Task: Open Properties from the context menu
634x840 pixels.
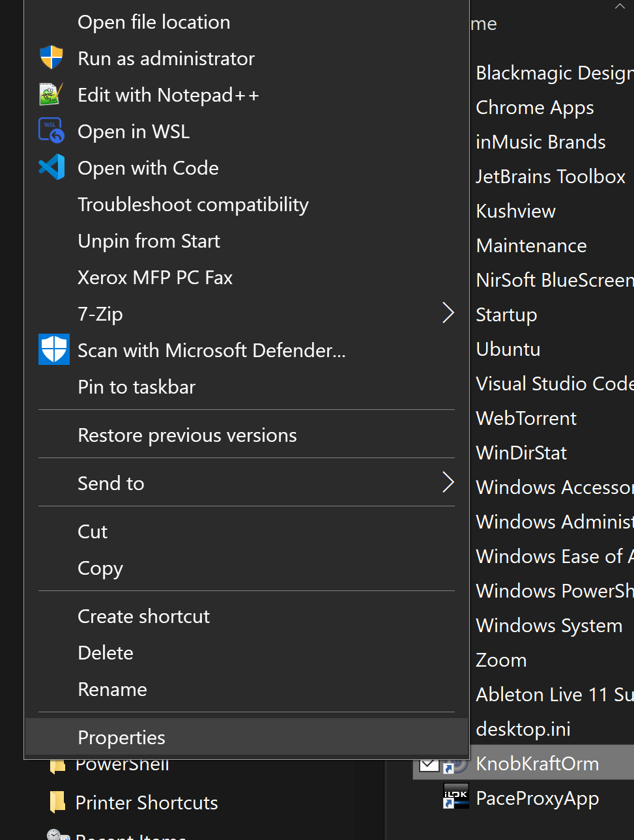Action: point(121,738)
